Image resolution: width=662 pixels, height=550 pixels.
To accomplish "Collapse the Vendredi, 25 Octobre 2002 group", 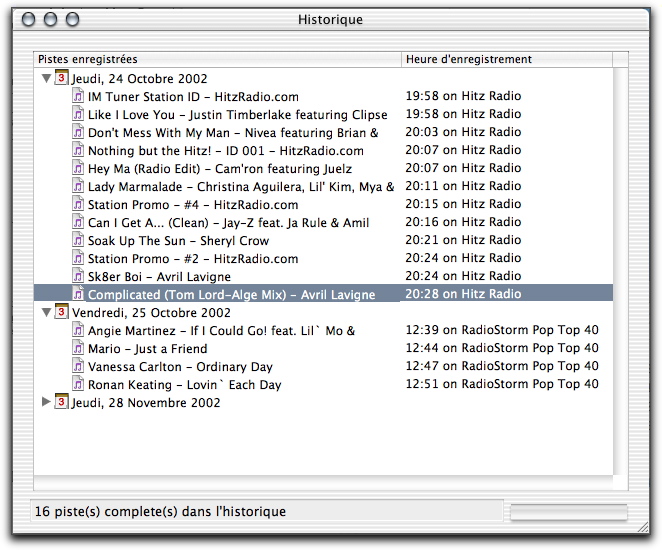I will click(45, 312).
